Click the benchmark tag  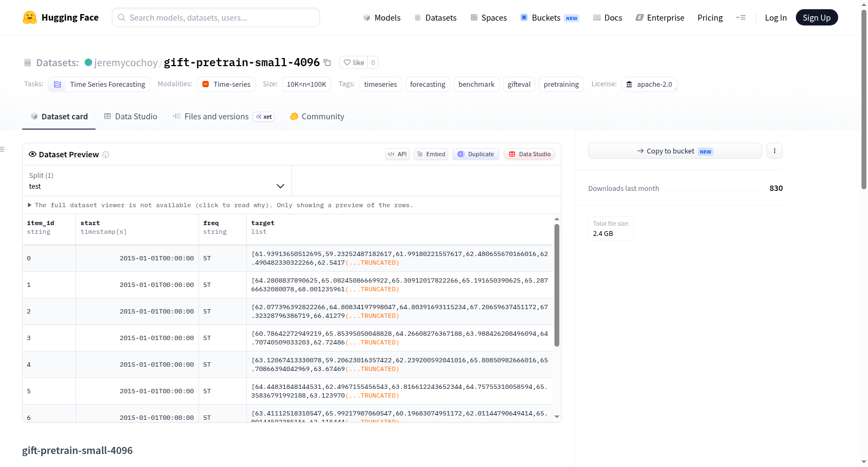[x=476, y=84]
